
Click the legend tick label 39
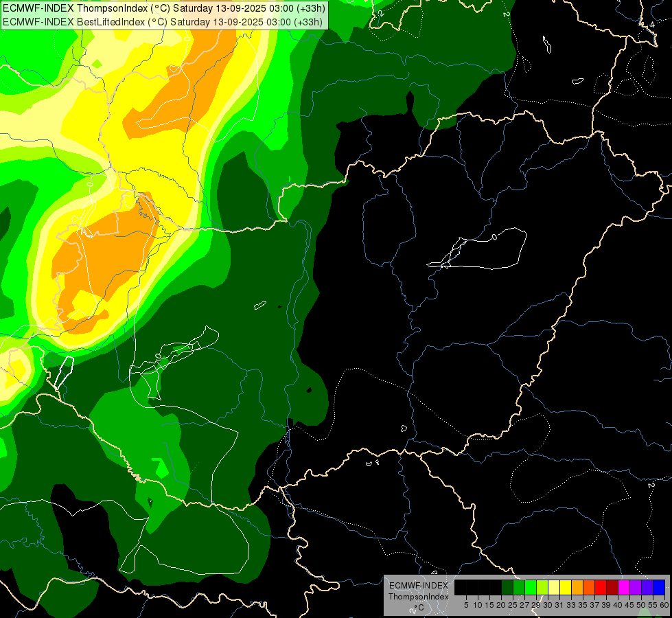pyautogui.click(x=606, y=605)
